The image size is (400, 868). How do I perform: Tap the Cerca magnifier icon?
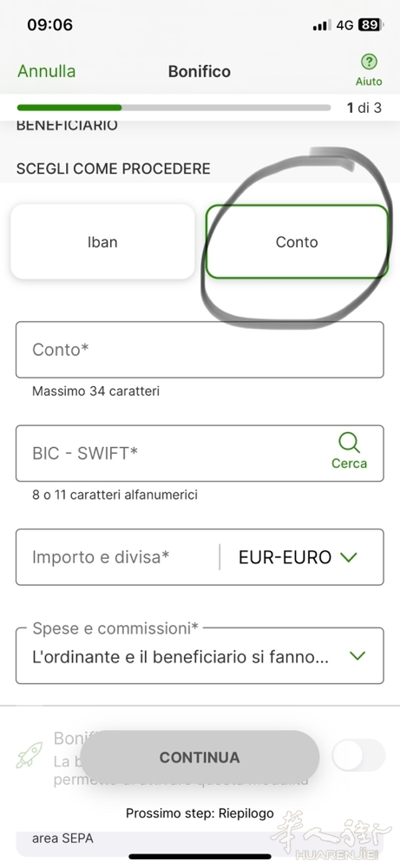pyautogui.click(x=349, y=443)
